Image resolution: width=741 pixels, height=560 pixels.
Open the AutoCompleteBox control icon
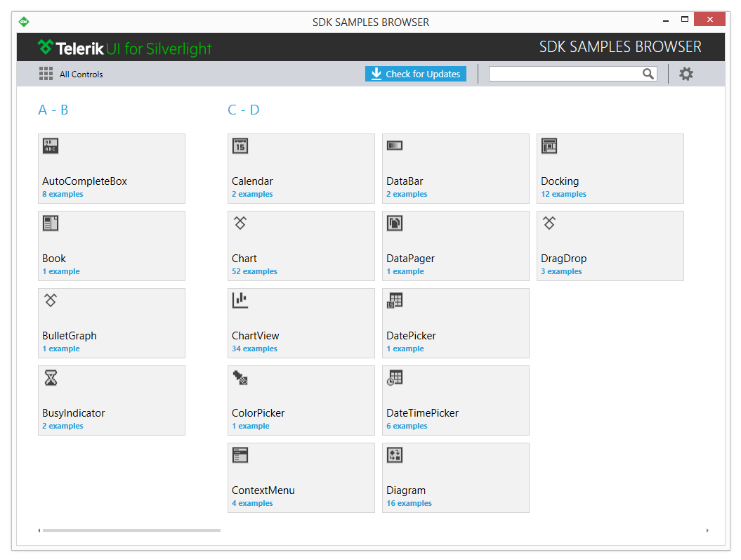pos(51,145)
